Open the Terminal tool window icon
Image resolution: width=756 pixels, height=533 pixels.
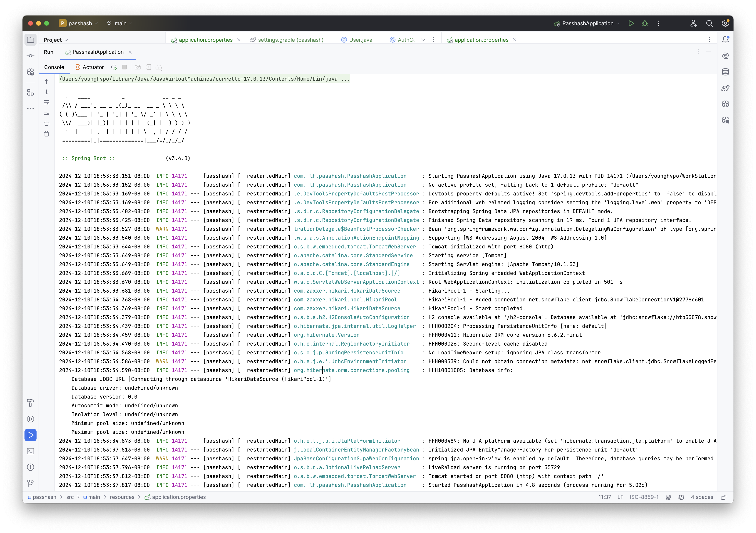click(30, 451)
